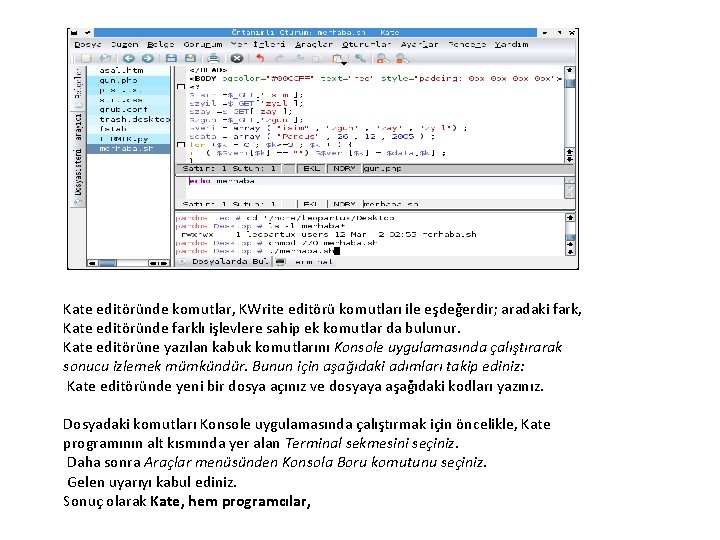
Task: Go forward with the right arrow icon
Action: pos(147,58)
